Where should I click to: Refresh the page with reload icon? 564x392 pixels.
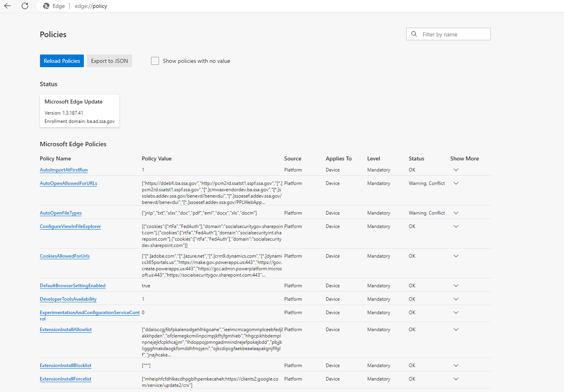coord(25,6)
